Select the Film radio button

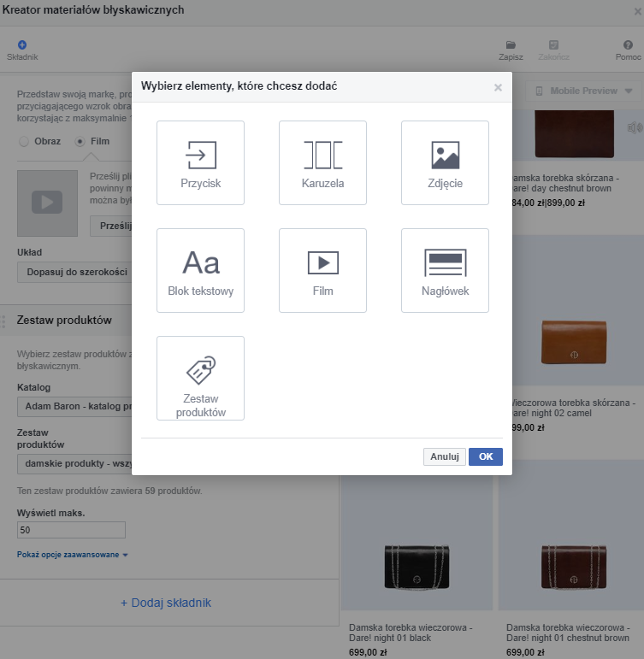click(x=80, y=141)
